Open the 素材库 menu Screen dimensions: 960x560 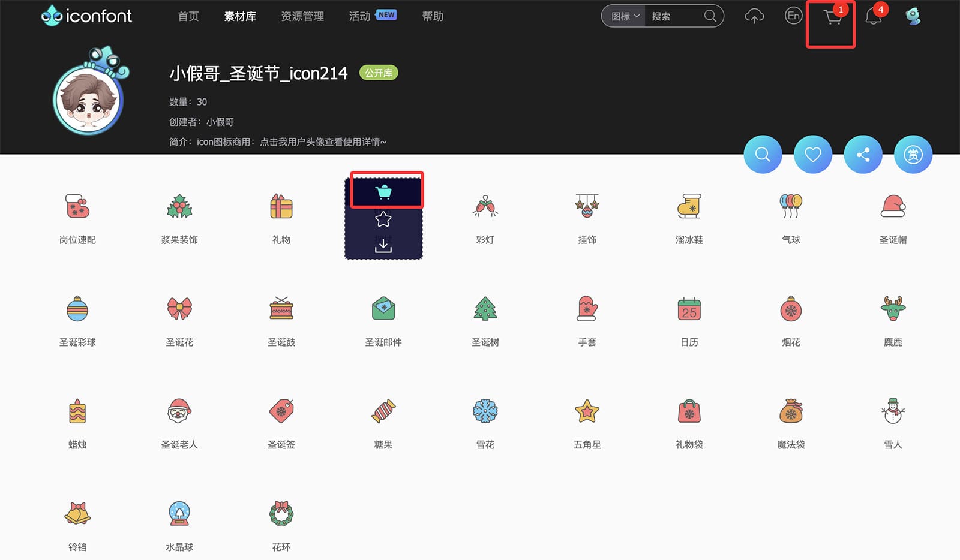pos(240,16)
